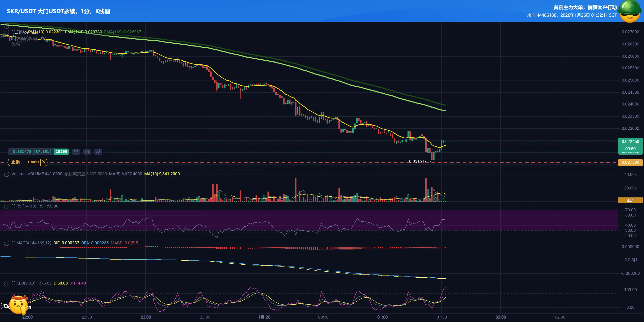The width and height of the screenshot is (644, 322).
Task: Click the 止损 stop-loss label
Action: 15,162
